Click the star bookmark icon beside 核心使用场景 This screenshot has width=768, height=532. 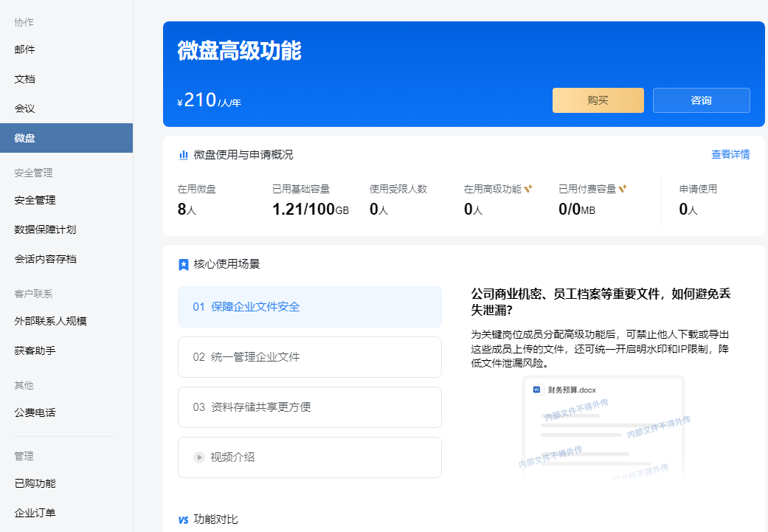(184, 264)
